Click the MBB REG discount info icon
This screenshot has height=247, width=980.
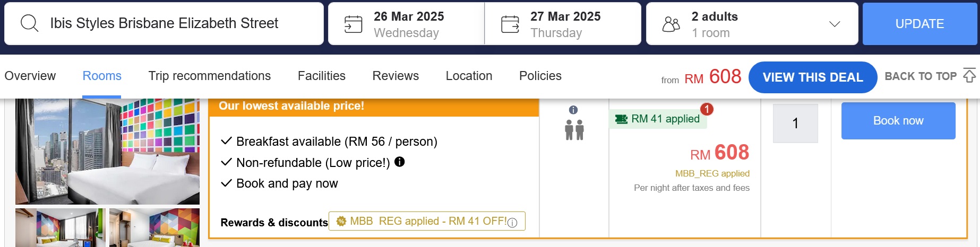512,223
